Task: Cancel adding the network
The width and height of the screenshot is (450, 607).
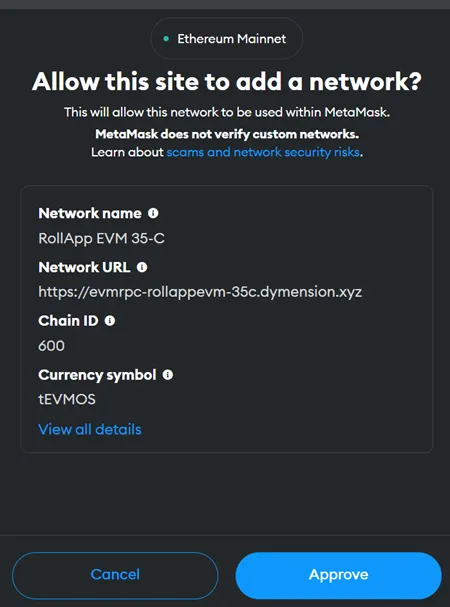Action: [115, 575]
